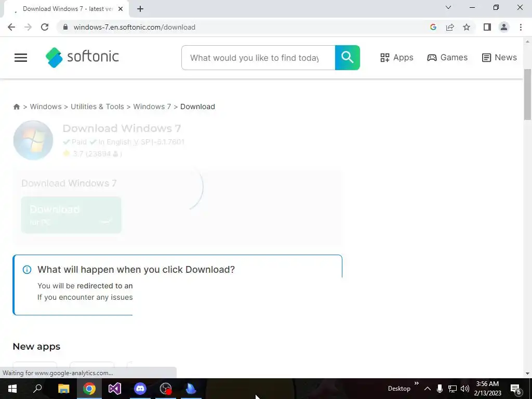Click the page vertical scrollbar thumb
Image resolution: width=532 pixels, height=399 pixels.
(x=527, y=95)
